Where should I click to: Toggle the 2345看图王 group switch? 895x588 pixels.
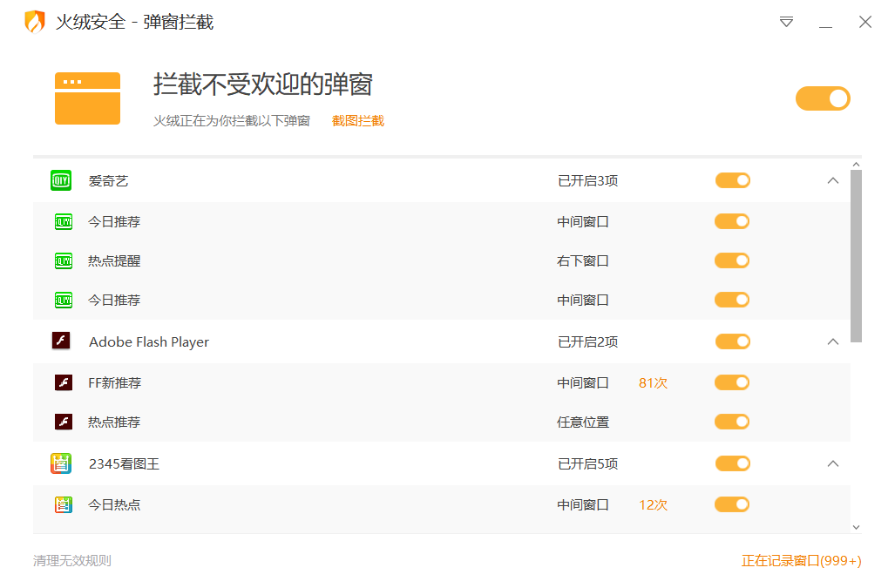(x=732, y=463)
